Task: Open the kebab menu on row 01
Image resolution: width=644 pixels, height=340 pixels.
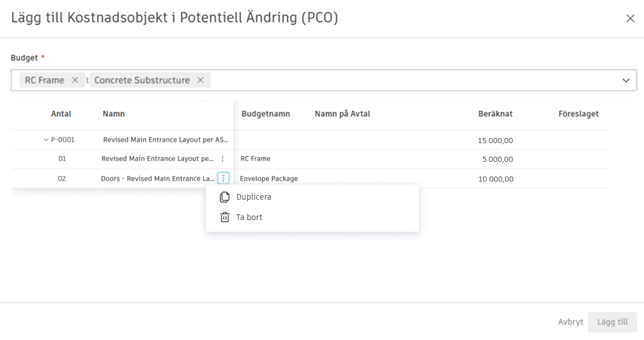Action: pos(223,159)
